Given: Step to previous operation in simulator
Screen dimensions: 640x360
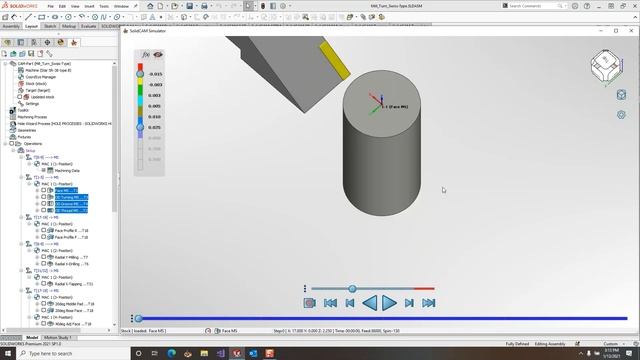Looking at the screenshot, I should pos(350,303).
